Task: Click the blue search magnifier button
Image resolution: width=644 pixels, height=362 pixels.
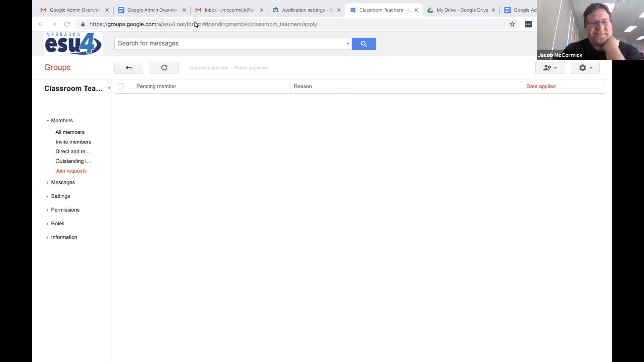Action: [x=364, y=44]
